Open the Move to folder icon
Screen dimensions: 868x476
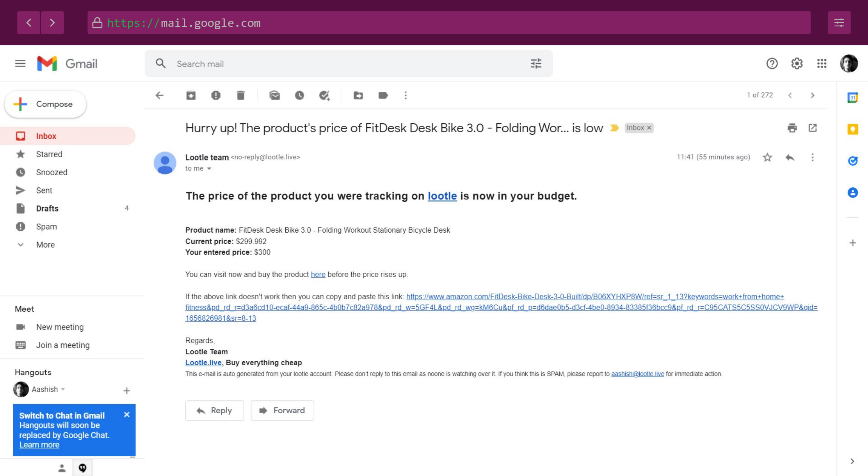(x=358, y=95)
